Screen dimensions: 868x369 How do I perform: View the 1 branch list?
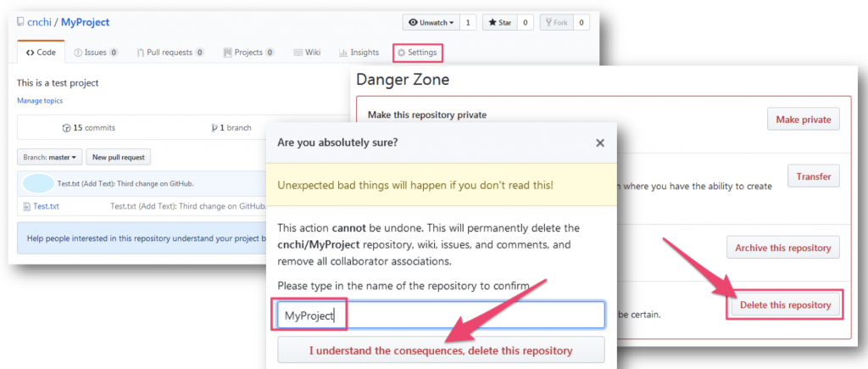[x=231, y=127]
